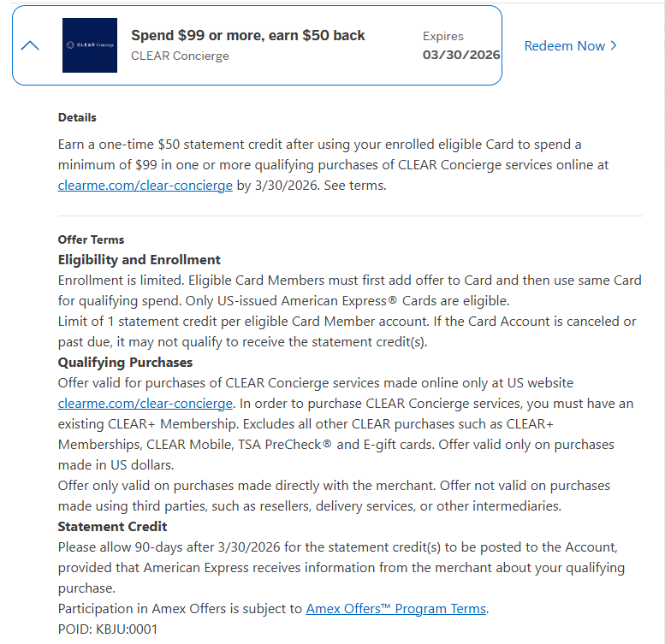Click the Details heading
The height and width of the screenshot is (644, 665).
[x=77, y=117]
